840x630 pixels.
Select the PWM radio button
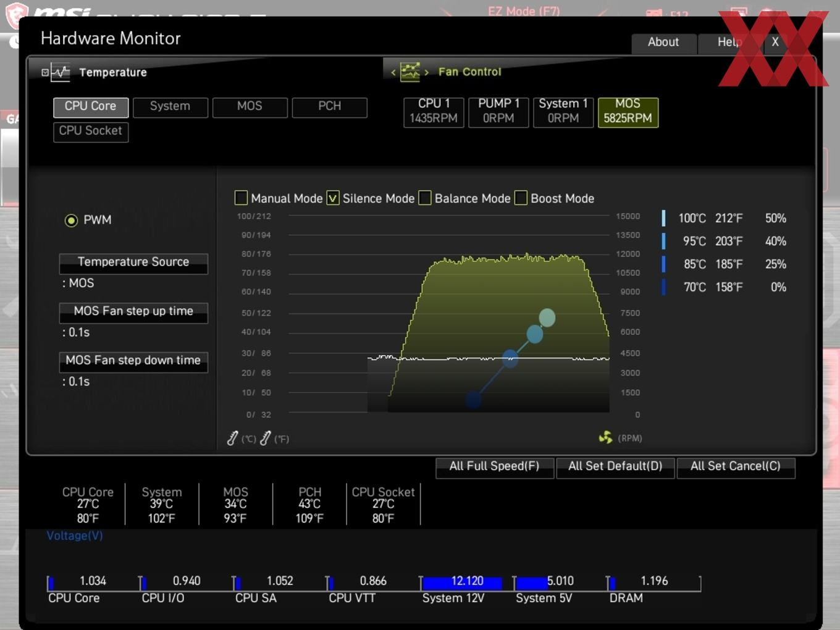(72, 220)
